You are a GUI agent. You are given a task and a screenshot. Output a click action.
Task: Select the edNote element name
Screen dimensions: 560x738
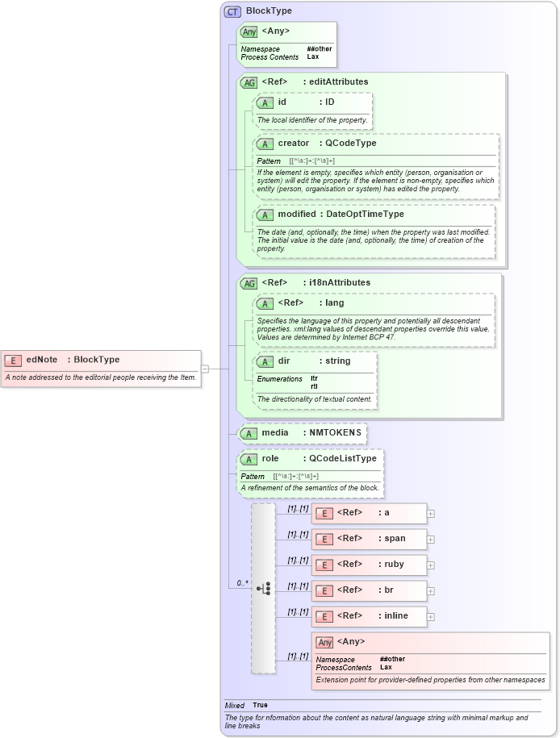click(x=42, y=360)
